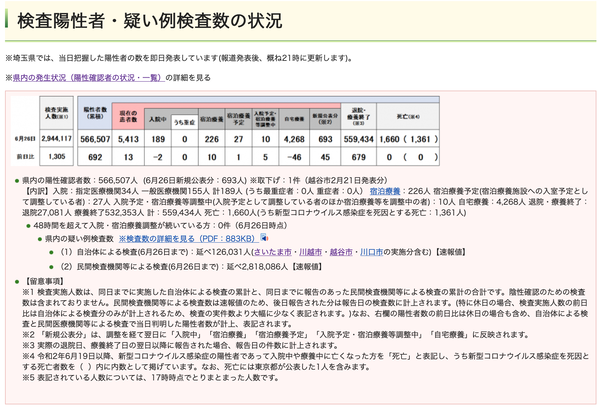Follow the 宿泊療養 hyperlink in the breakdown text
This screenshot has width=600, height=408.
pos(385,191)
